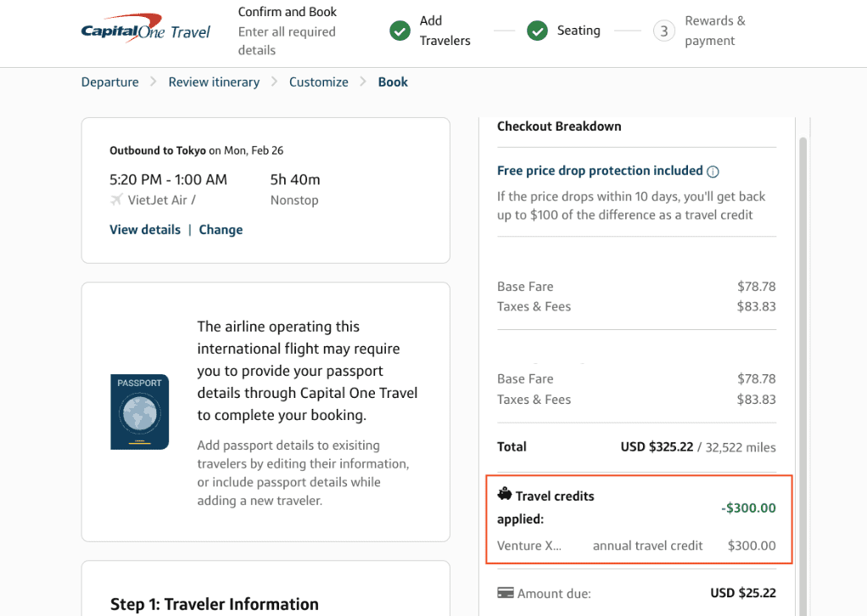Select Customize in the breadcrumb trail
The image size is (867, 616).
318,81
